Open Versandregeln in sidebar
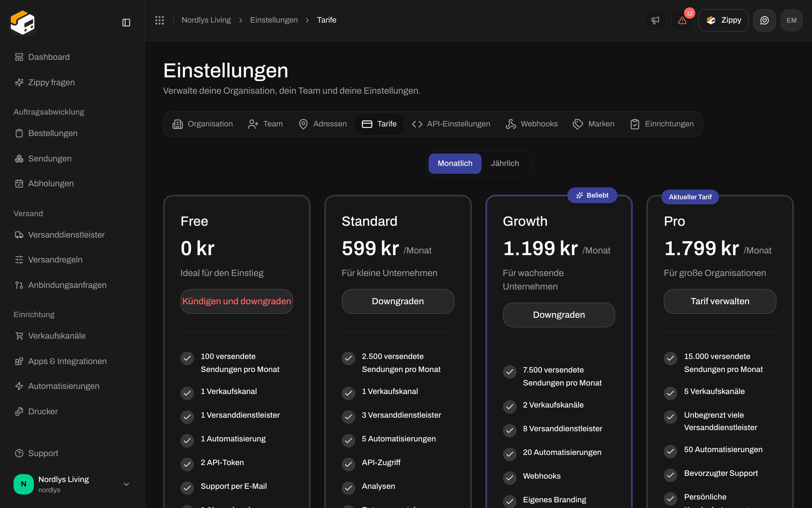 click(x=72, y=260)
